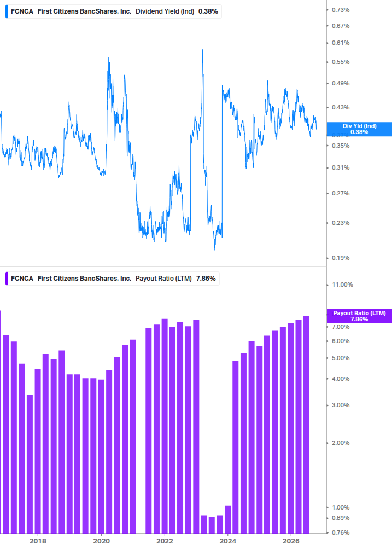Click the 0.19% yield axis label
This screenshot has height=550, width=392.
[x=341, y=258]
